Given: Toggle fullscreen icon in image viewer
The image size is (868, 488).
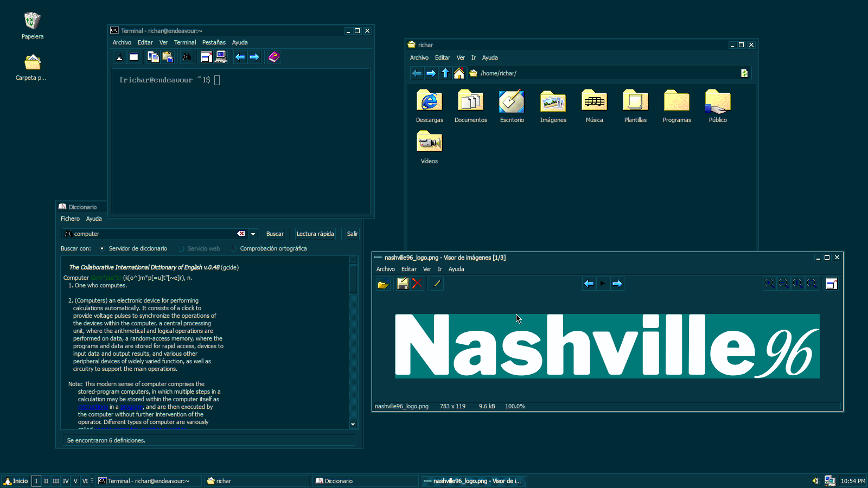Looking at the screenshot, I should tap(831, 284).
